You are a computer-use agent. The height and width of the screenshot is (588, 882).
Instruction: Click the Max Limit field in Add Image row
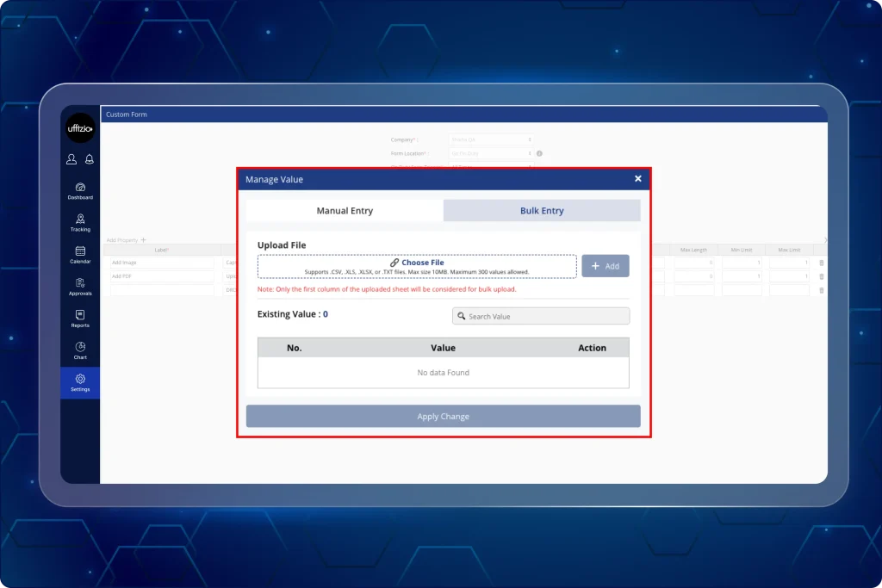pyautogui.click(x=789, y=263)
